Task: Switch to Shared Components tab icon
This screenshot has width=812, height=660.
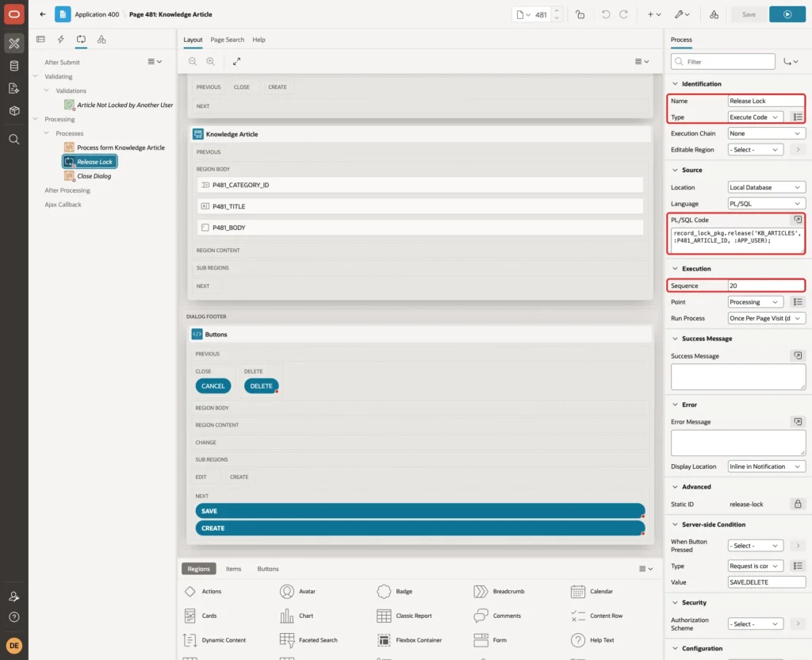Action: coord(101,40)
